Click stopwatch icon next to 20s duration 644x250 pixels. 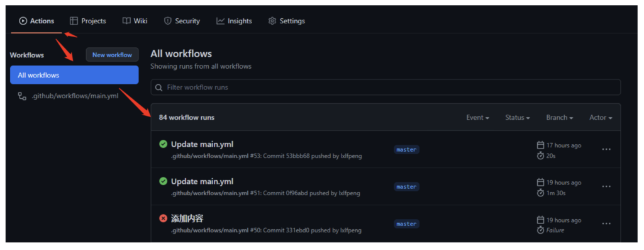coord(540,156)
